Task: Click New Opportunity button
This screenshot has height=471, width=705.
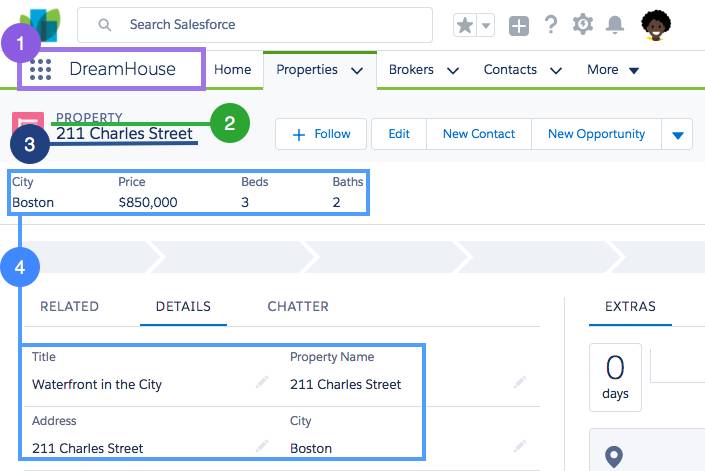Action: point(596,134)
